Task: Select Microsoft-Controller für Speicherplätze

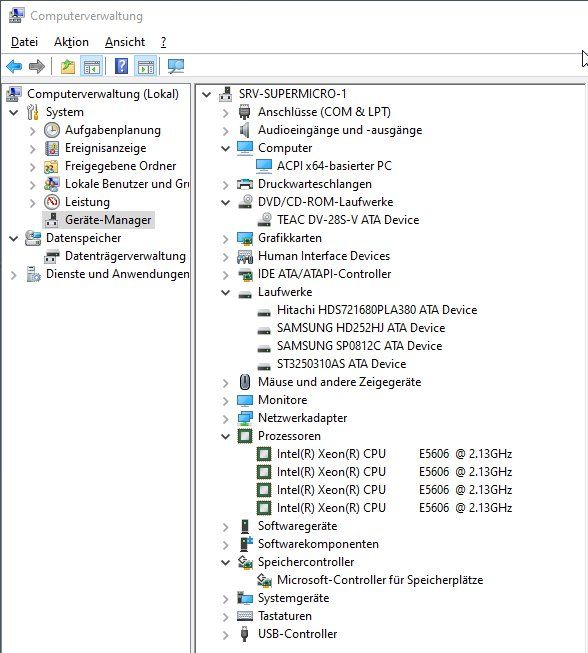Action: (x=380, y=580)
